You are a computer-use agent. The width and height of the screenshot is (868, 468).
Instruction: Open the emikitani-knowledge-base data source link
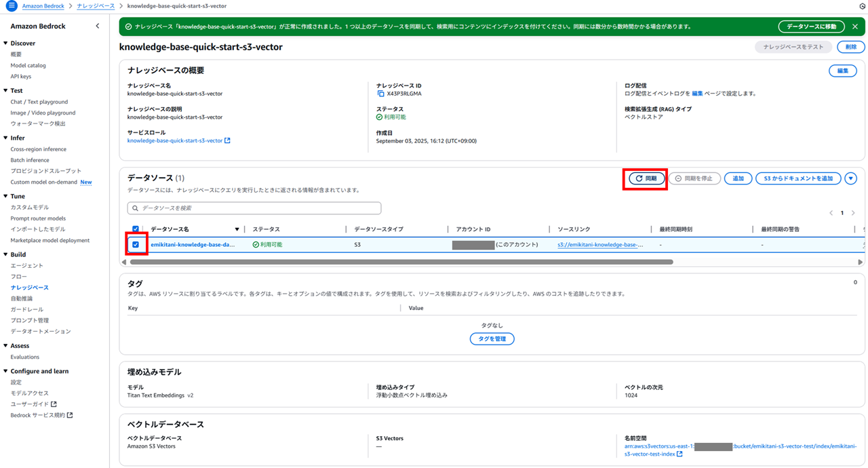(x=193, y=244)
